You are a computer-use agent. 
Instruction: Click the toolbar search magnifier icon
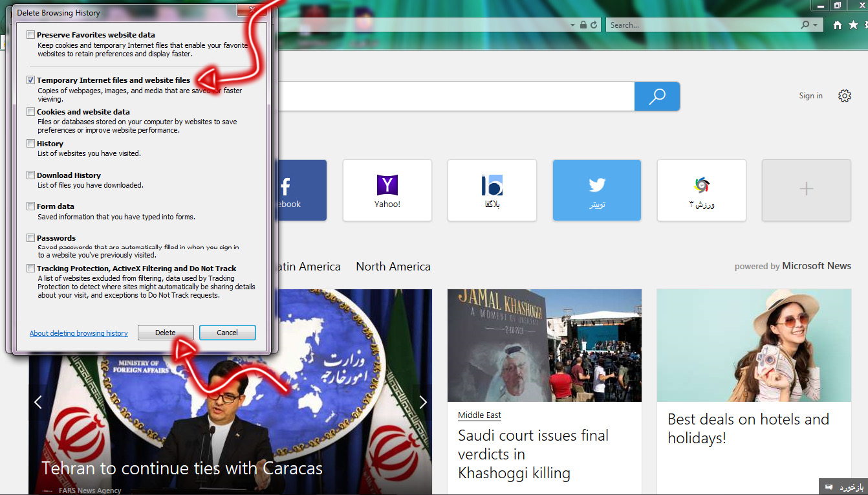click(x=805, y=25)
